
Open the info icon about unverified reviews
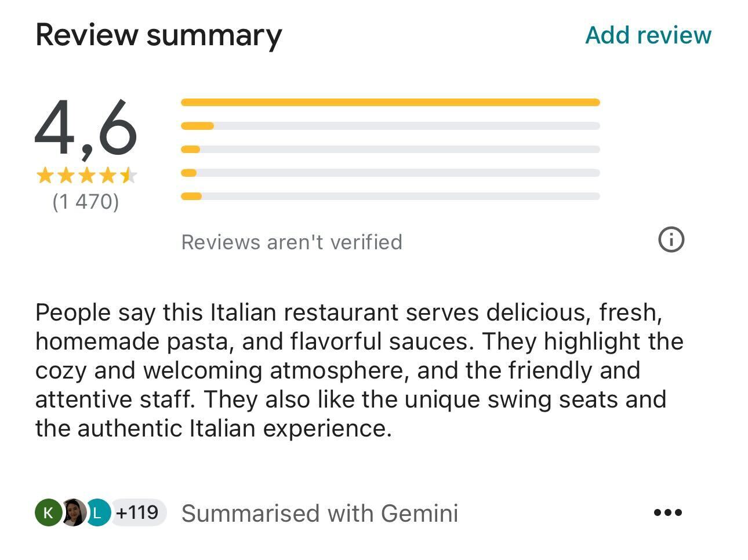tap(672, 239)
